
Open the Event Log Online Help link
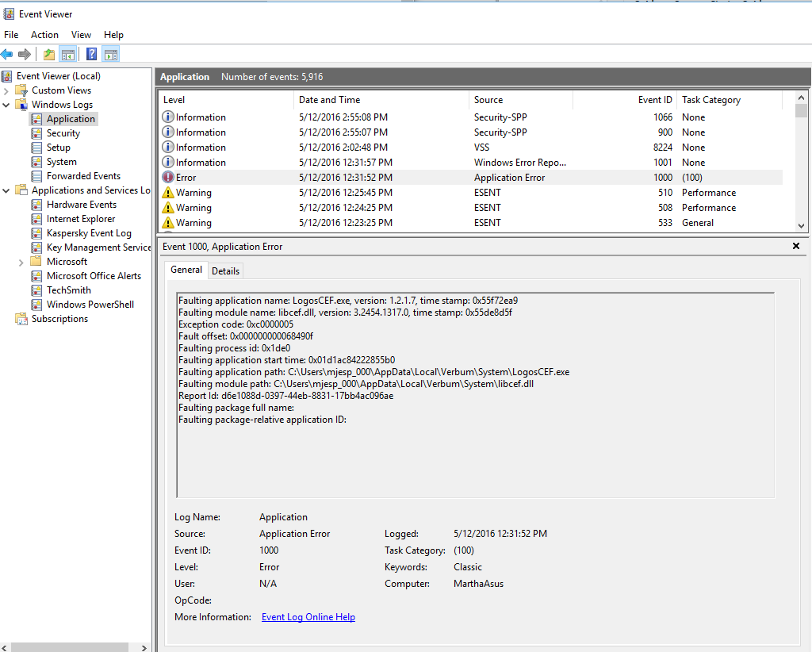pos(308,617)
